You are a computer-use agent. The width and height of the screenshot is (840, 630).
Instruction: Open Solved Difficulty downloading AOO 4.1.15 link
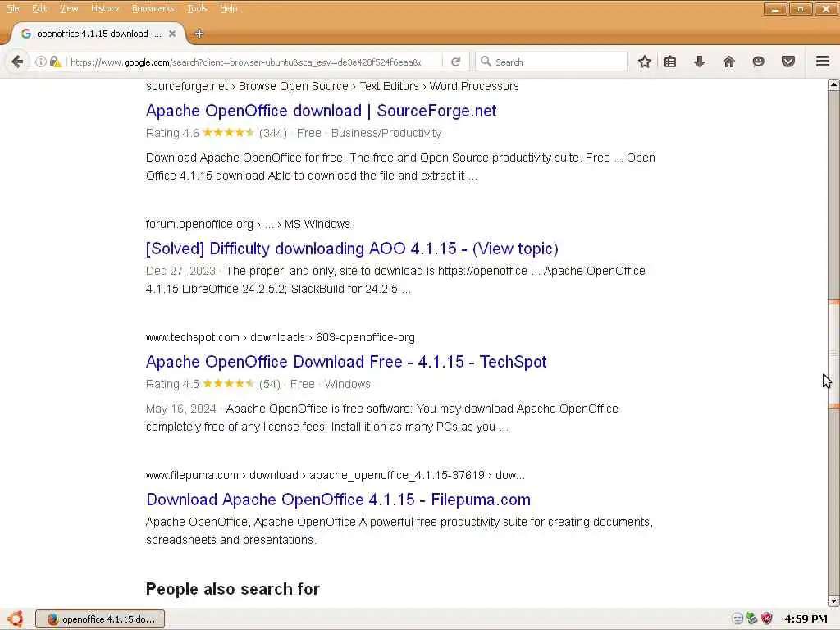[x=352, y=249]
